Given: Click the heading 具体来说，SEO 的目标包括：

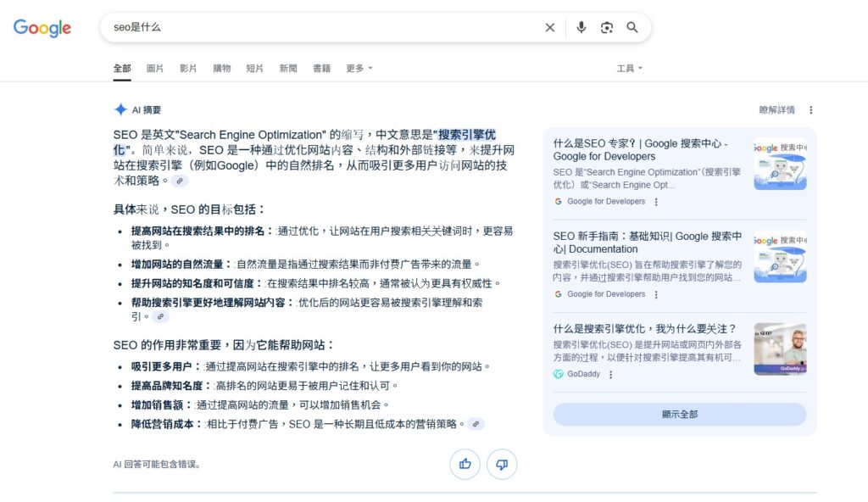Looking at the screenshot, I should tap(189, 209).
